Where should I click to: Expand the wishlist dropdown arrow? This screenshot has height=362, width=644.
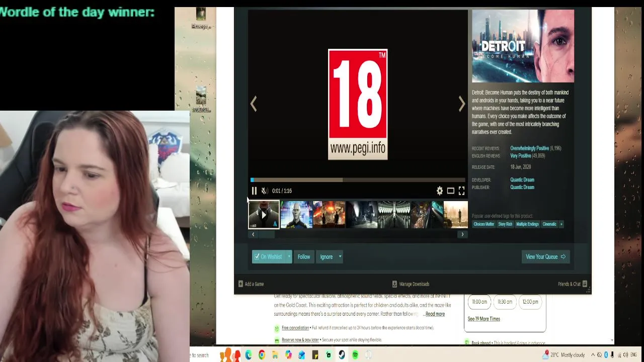pos(289,256)
